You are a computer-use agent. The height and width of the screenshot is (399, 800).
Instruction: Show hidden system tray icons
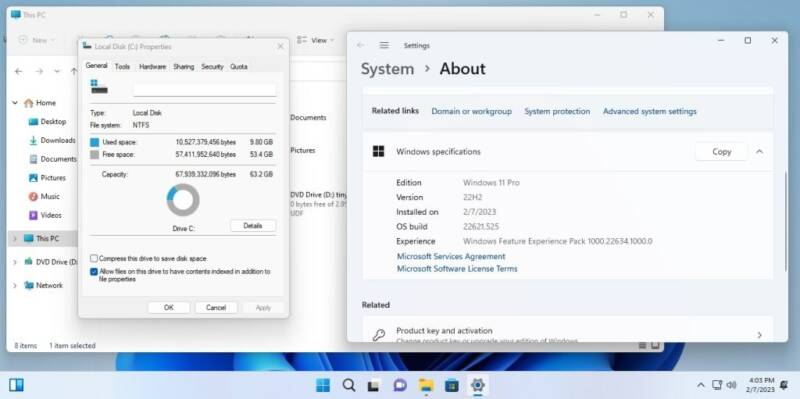point(701,385)
